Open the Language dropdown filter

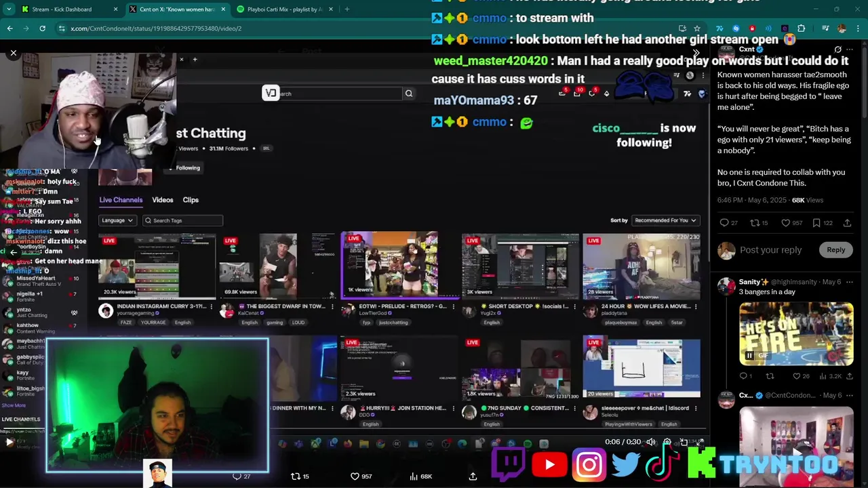[x=117, y=220]
